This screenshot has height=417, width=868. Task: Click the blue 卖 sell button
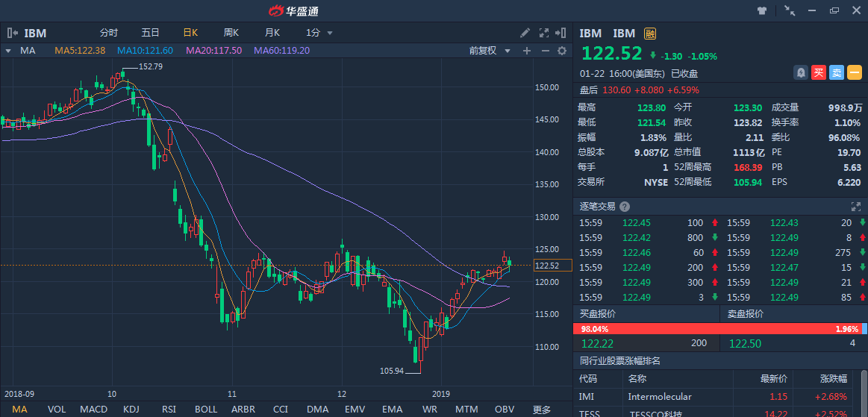(x=837, y=72)
